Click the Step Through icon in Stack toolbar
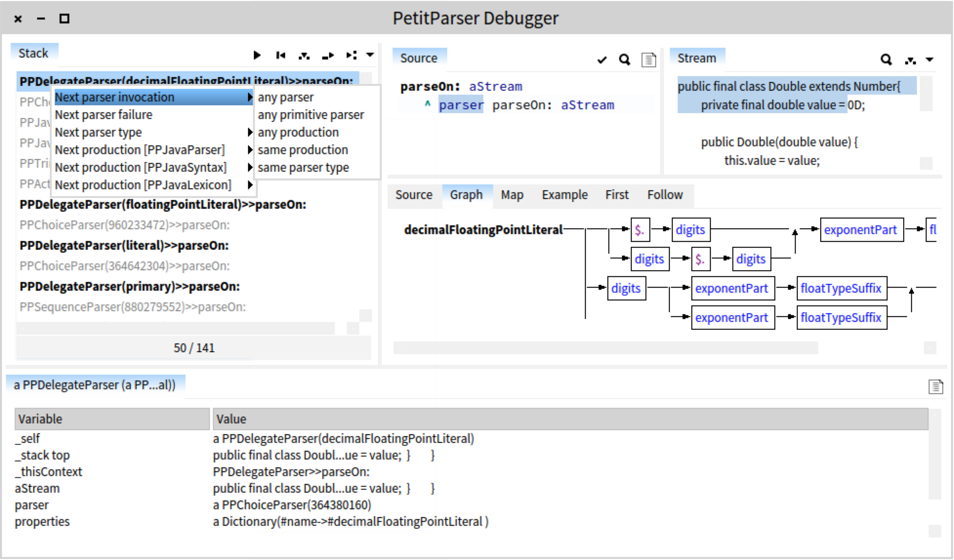This screenshot has width=954, height=560. point(351,55)
